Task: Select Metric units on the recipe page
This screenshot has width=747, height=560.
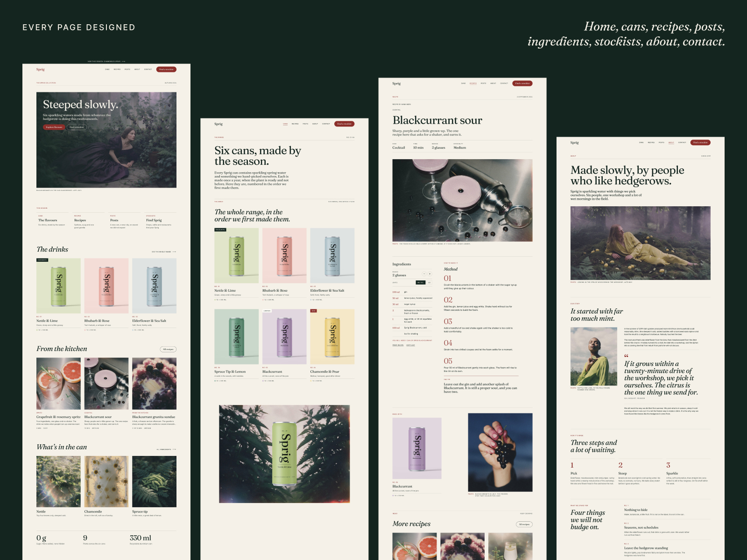Action: (421, 282)
